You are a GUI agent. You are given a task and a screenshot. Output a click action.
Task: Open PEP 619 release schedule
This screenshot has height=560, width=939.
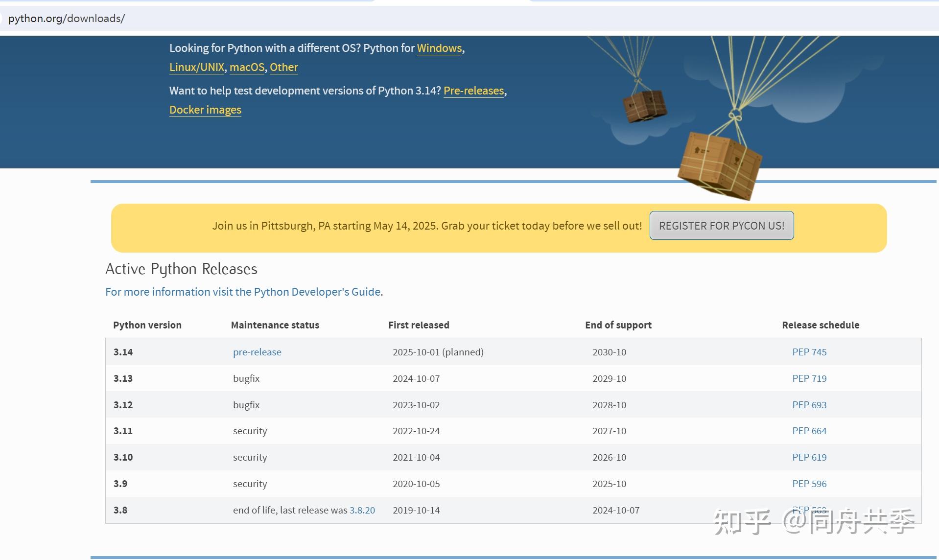click(x=809, y=457)
